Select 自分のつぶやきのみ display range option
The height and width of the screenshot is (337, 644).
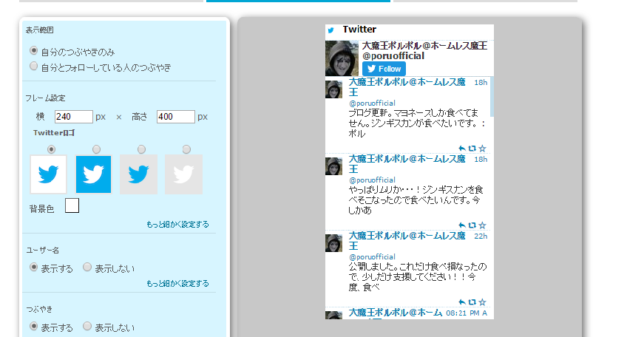[x=34, y=51]
